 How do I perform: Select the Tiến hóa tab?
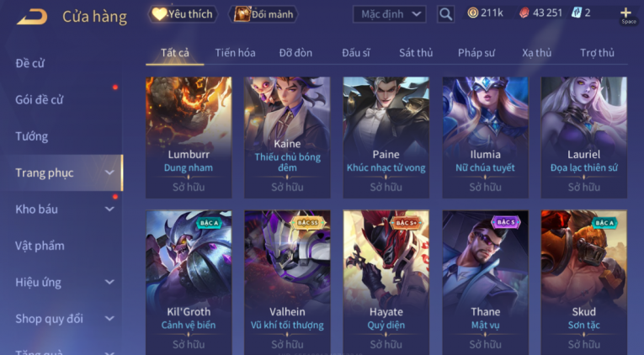(236, 53)
